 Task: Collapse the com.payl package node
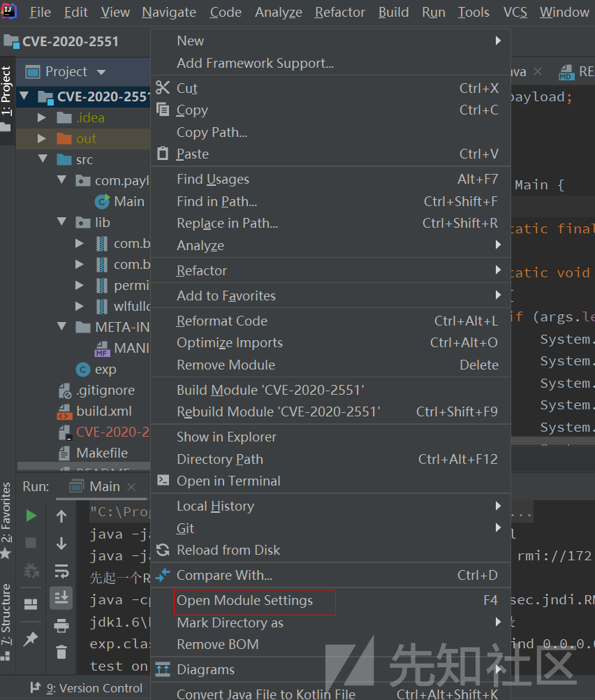[x=62, y=180]
